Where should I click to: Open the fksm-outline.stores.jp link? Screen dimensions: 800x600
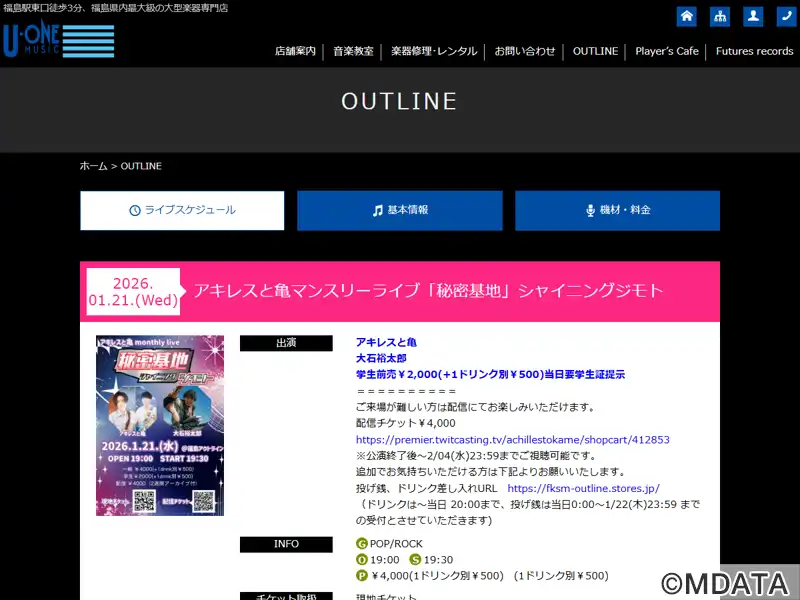pos(583,488)
